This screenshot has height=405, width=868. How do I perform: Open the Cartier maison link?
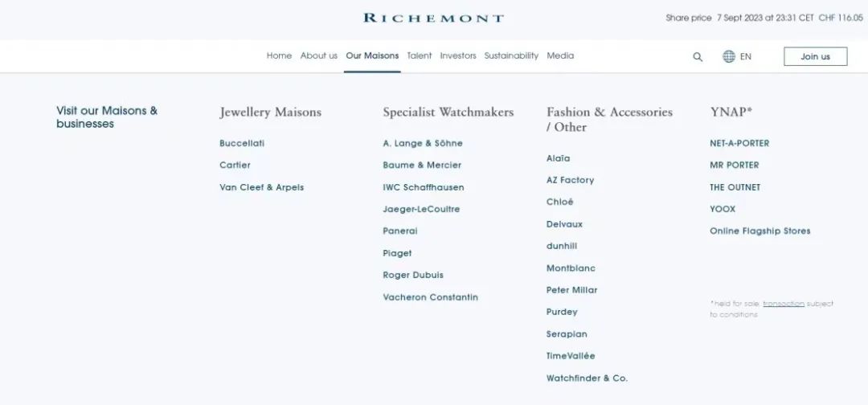tap(235, 165)
